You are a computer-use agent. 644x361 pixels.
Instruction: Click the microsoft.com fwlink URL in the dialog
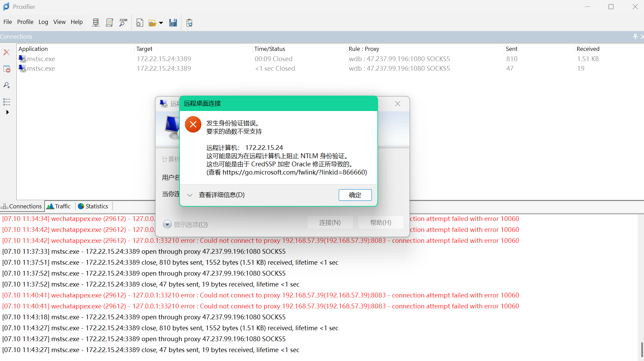pyautogui.click(x=295, y=172)
